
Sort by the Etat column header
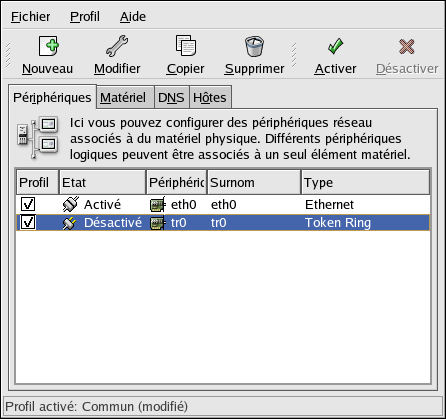103,182
